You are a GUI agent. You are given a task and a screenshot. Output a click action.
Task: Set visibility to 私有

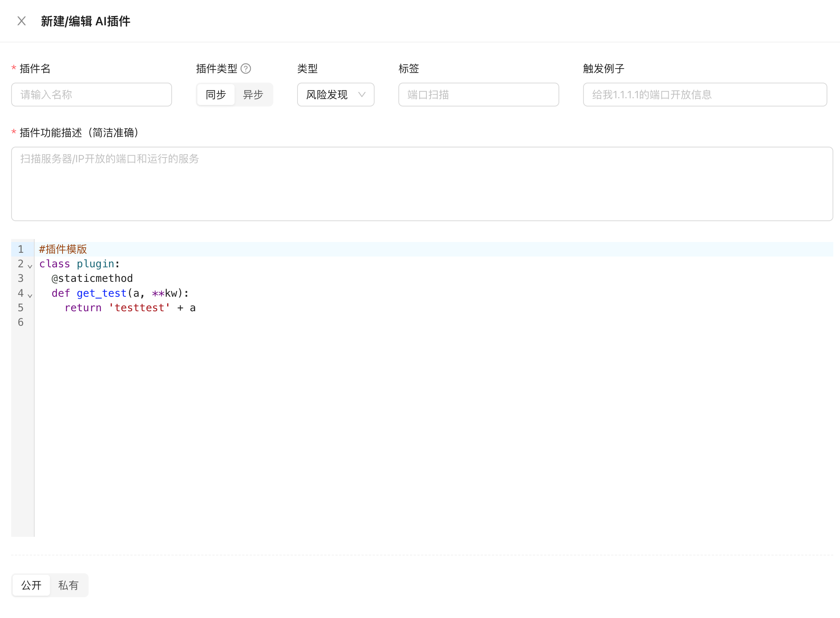(69, 585)
